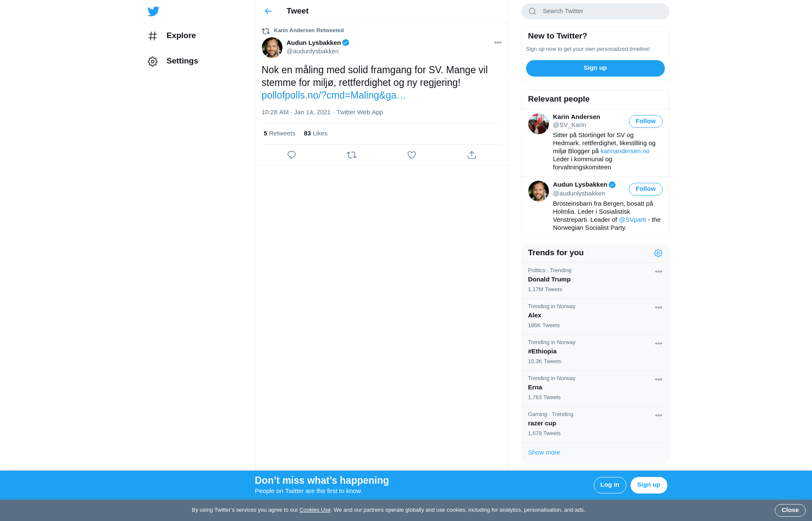The image size is (812, 521).
Task: Open Trends settings gear icon
Action: pos(658,253)
